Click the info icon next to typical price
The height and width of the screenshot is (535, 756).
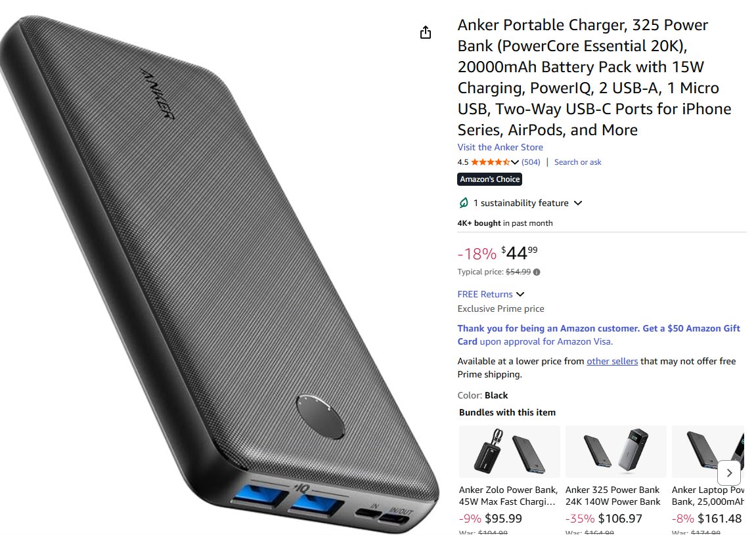pos(537,272)
